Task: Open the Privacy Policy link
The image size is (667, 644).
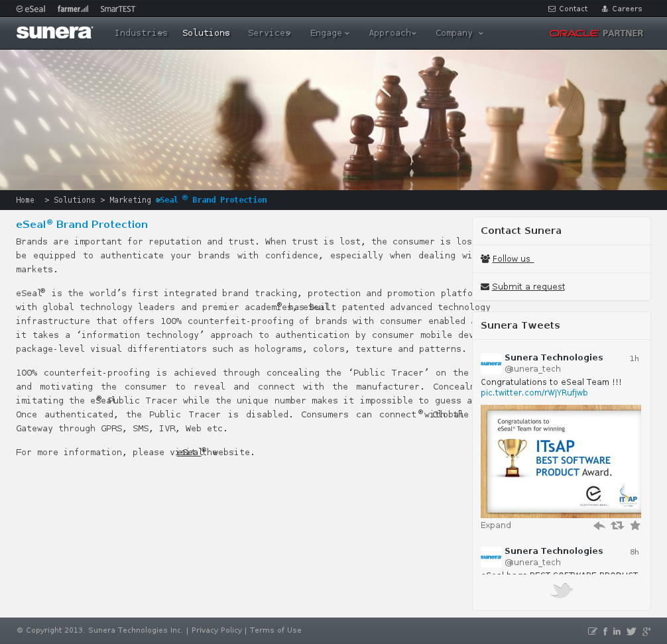Action: [x=217, y=631]
